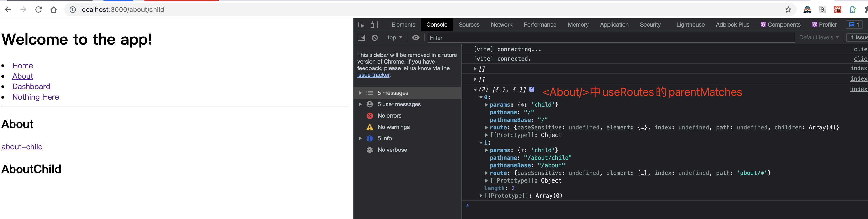The width and height of the screenshot is (868, 219).
Task: Switch to the Components tab
Action: coord(784,25)
